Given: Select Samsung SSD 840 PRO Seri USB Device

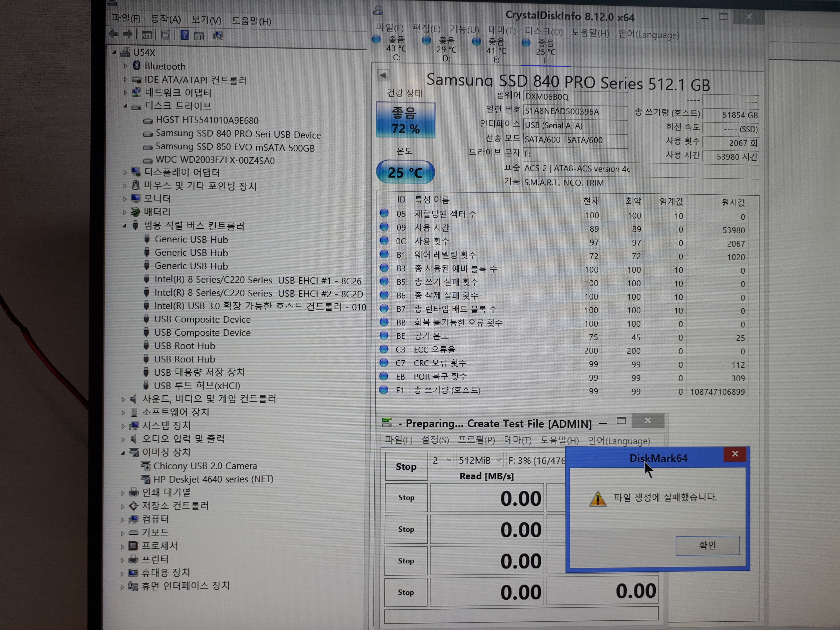Looking at the screenshot, I should click(x=238, y=134).
